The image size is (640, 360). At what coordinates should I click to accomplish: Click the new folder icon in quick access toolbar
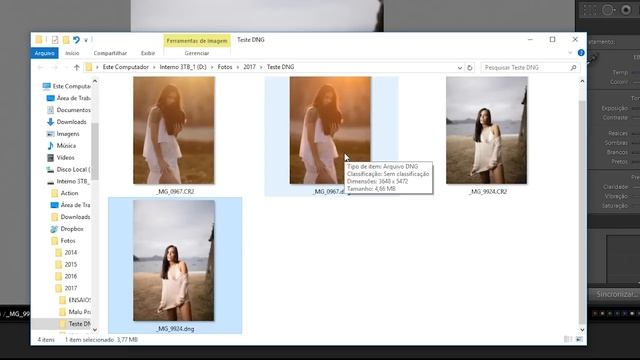pos(66,40)
